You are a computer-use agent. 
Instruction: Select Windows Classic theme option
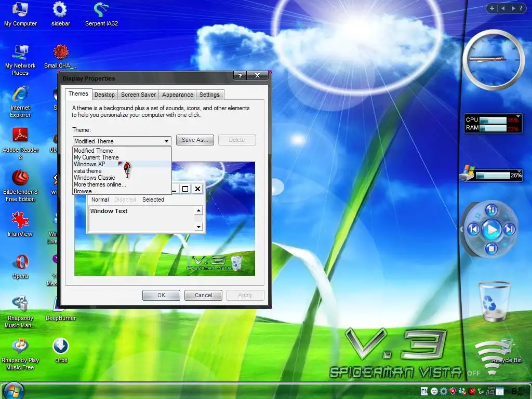(x=122, y=178)
